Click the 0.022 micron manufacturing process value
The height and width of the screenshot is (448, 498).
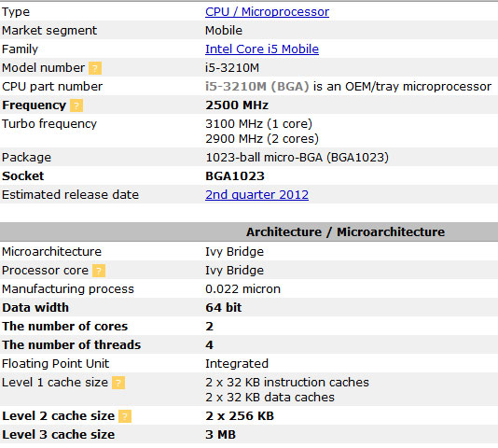243,289
